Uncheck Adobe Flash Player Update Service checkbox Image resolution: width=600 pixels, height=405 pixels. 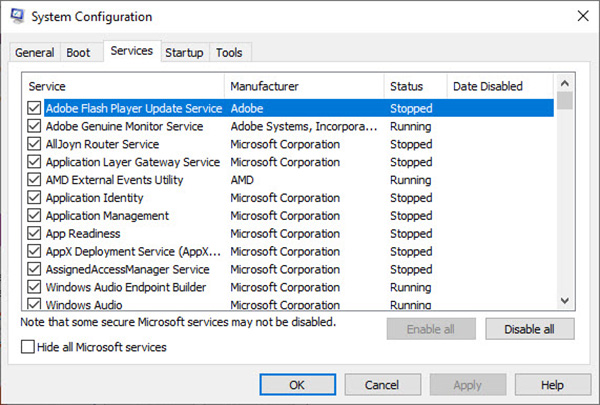(x=35, y=108)
